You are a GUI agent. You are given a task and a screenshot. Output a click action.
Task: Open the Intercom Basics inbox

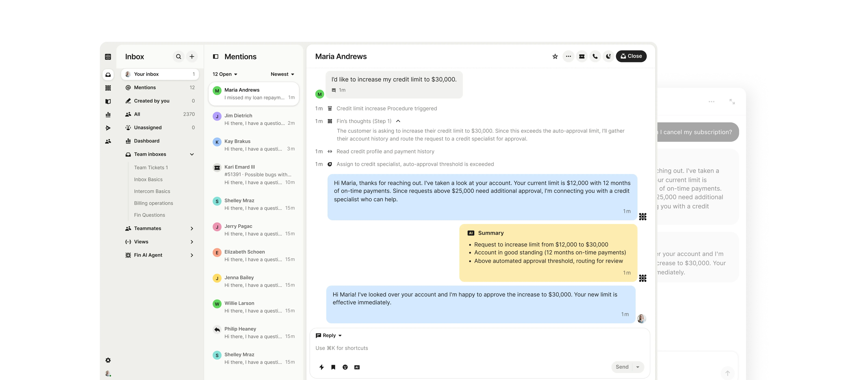click(152, 191)
